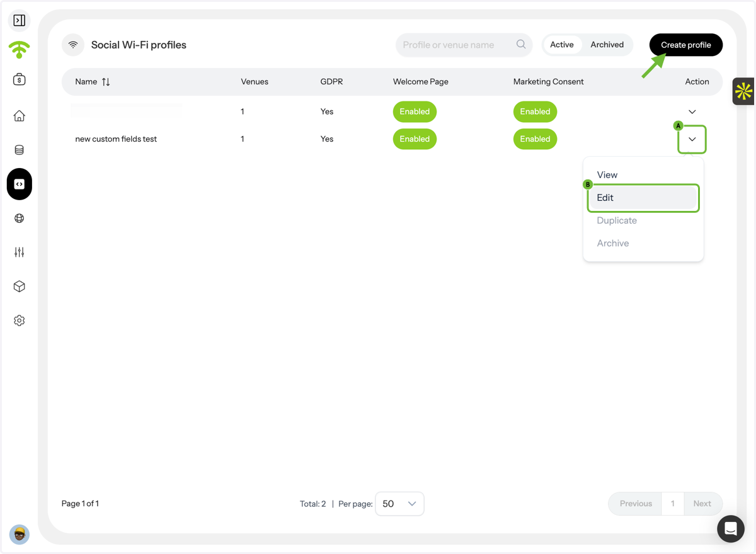
Task: Click the 'Social Wi-Fi profiles' page title
Action: tap(139, 45)
